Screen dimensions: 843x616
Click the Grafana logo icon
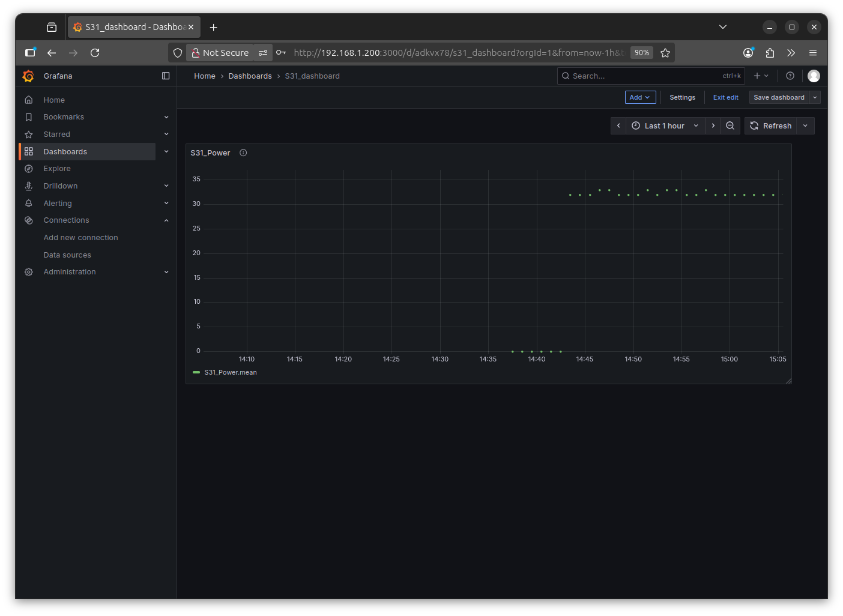[x=28, y=76]
